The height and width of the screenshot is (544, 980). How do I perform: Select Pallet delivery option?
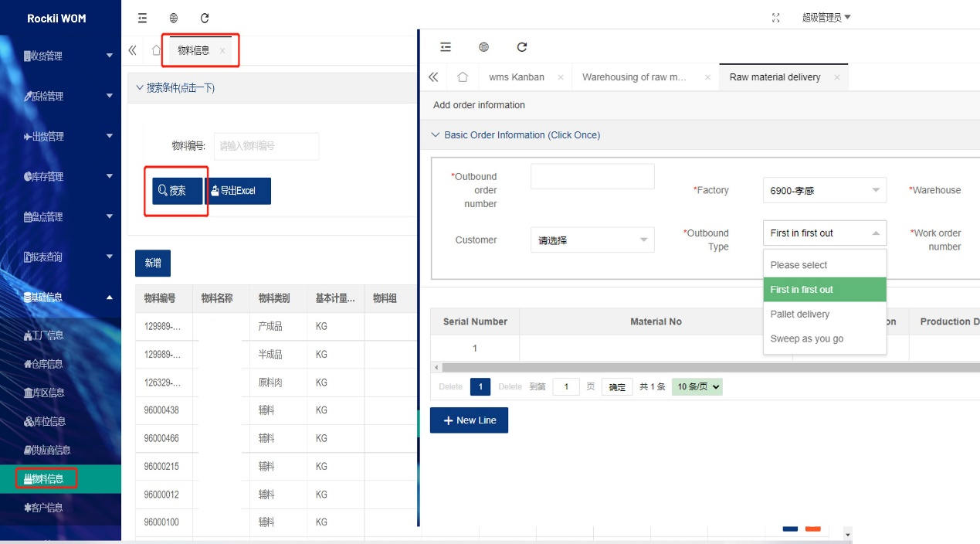pos(800,314)
